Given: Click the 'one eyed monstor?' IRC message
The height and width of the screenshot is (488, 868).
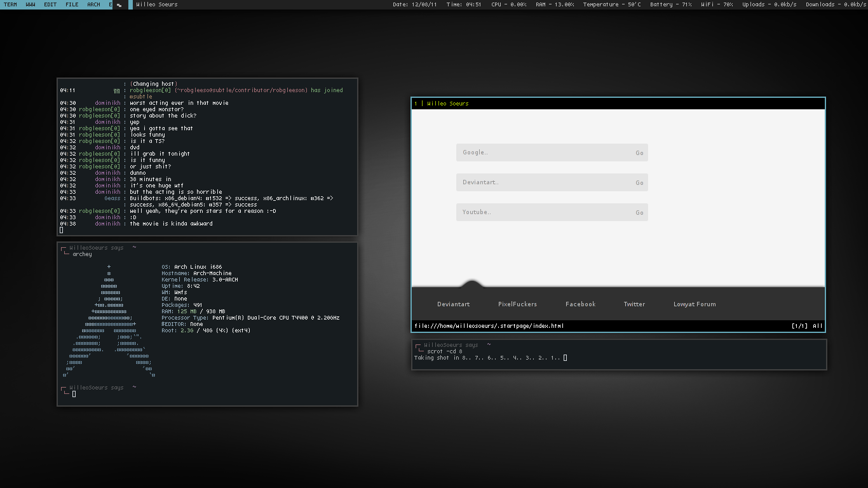Looking at the screenshot, I should click(x=157, y=109).
